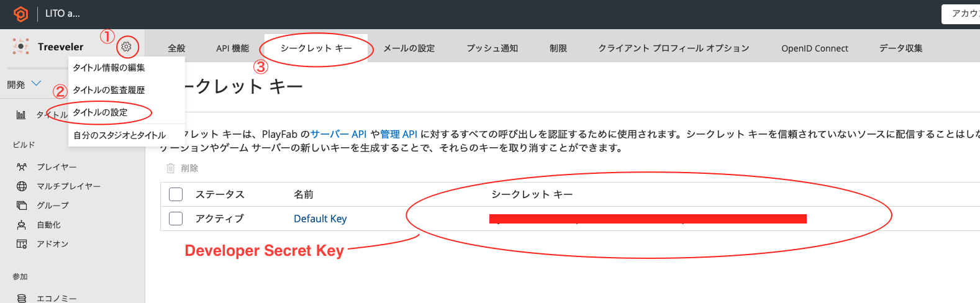Viewport: 980px width, 303px height.
Task: Click the 名前 column header
Action: tap(304, 194)
